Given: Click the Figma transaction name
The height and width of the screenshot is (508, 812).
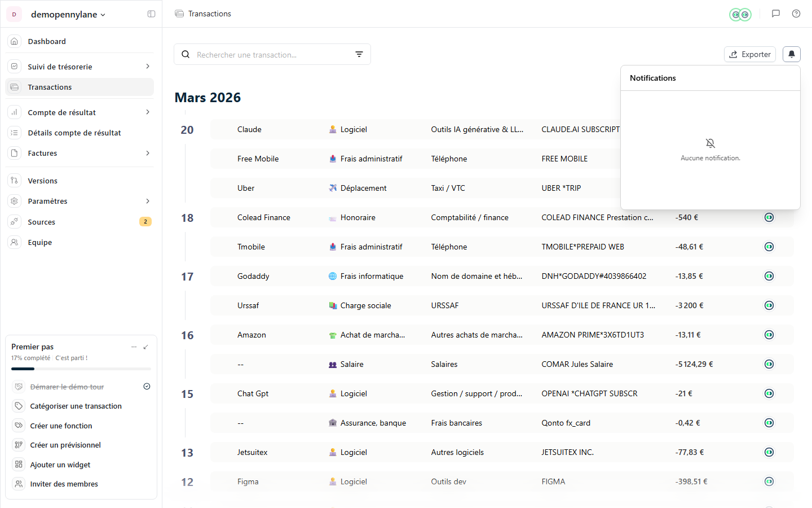Looking at the screenshot, I should [x=248, y=481].
